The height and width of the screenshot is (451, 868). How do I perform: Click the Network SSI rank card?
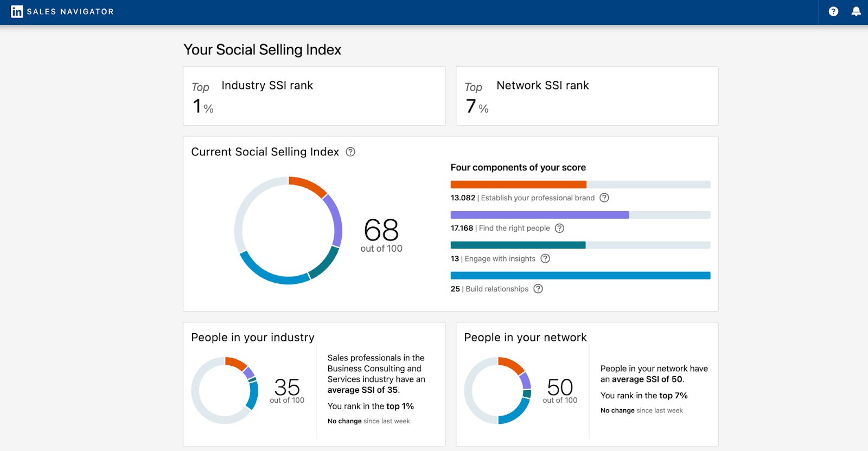[587, 96]
